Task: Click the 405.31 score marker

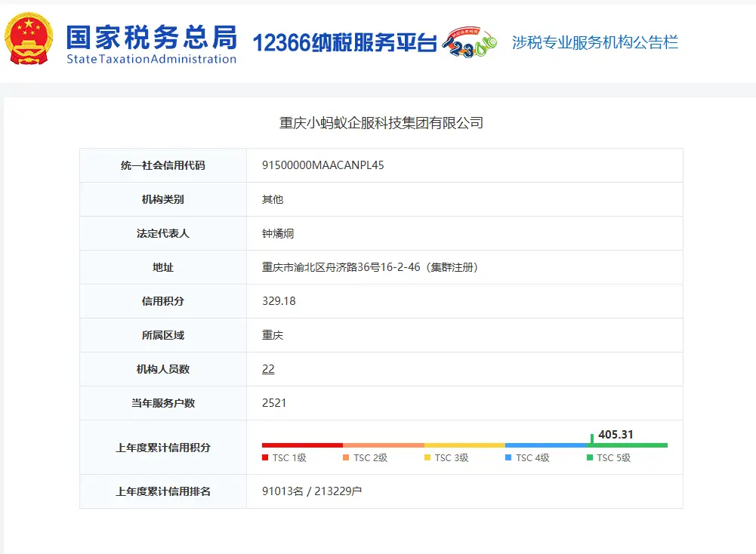Action: click(616, 435)
